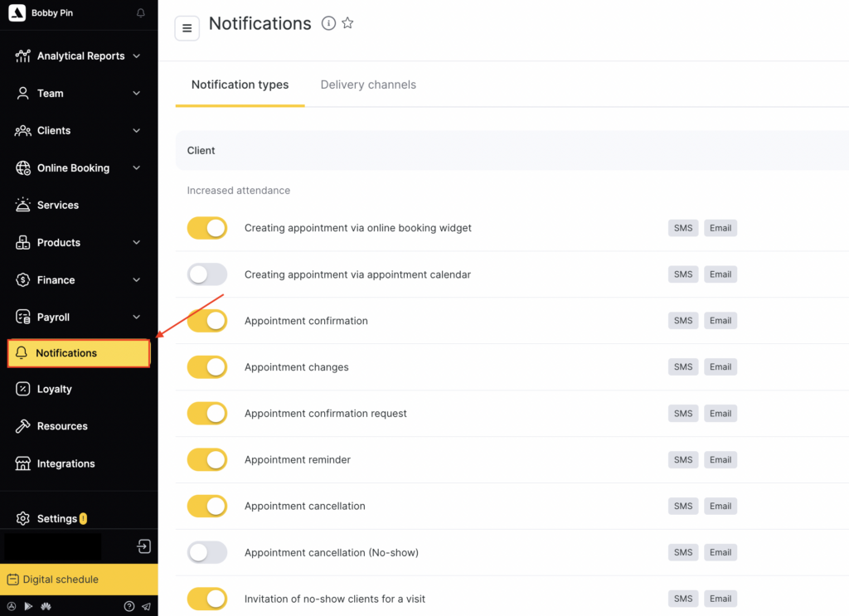Turn on Appointment cancellation (No-show) toggle

click(207, 552)
